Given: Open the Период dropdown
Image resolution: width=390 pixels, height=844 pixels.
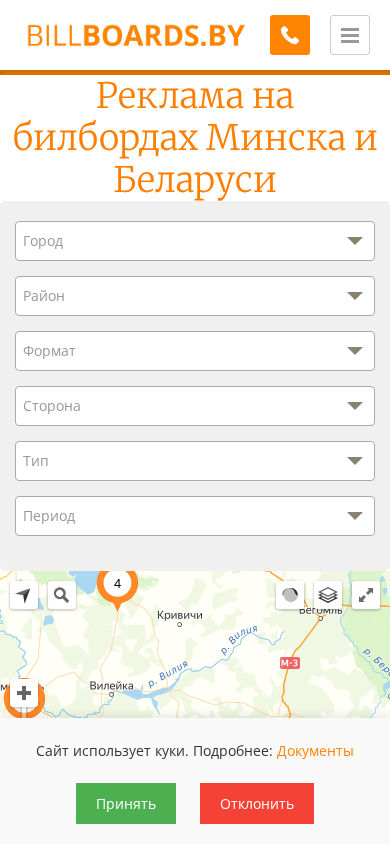Looking at the screenshot, I should tap(195, 516).
